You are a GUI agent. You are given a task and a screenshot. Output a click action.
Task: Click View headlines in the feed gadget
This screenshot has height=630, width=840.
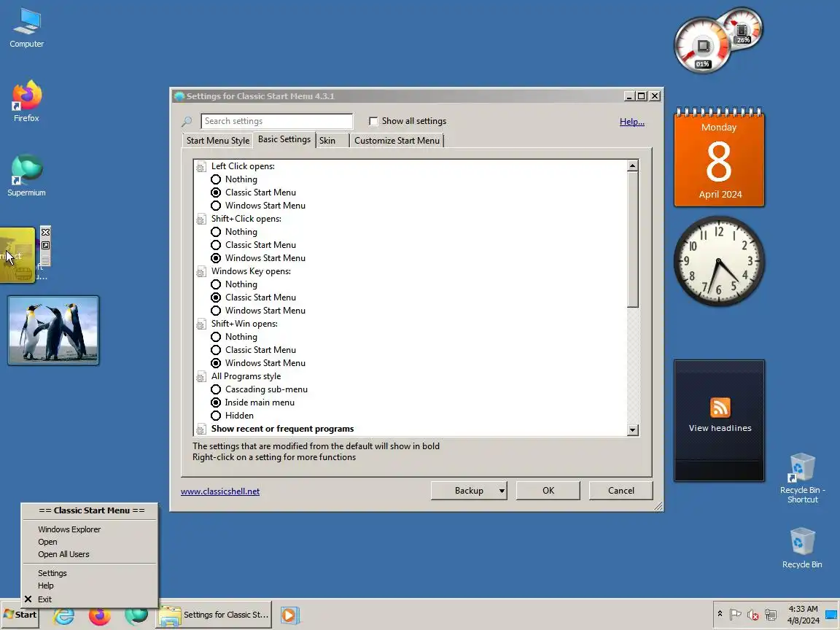tap(720, 428)
